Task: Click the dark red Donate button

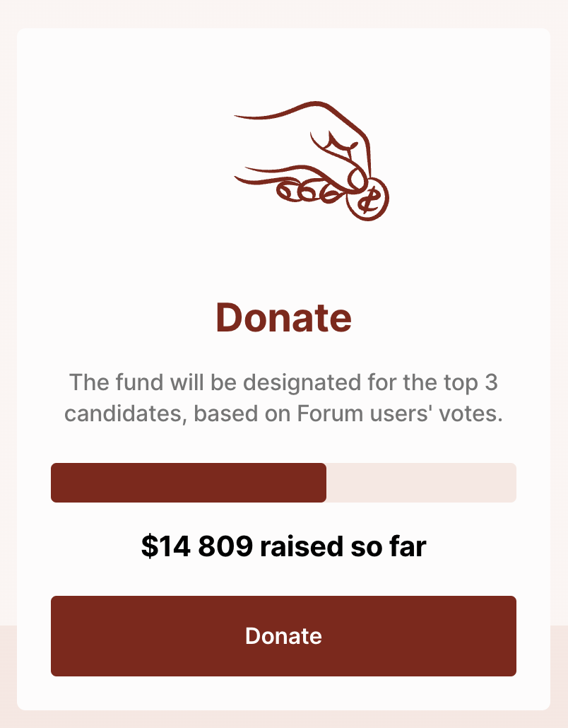Action: tap(283, 636)
